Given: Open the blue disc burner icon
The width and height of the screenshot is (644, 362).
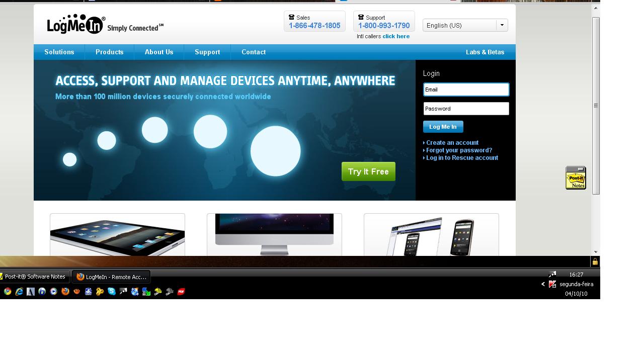Looking at the screenshot, I should coord(135,291).
